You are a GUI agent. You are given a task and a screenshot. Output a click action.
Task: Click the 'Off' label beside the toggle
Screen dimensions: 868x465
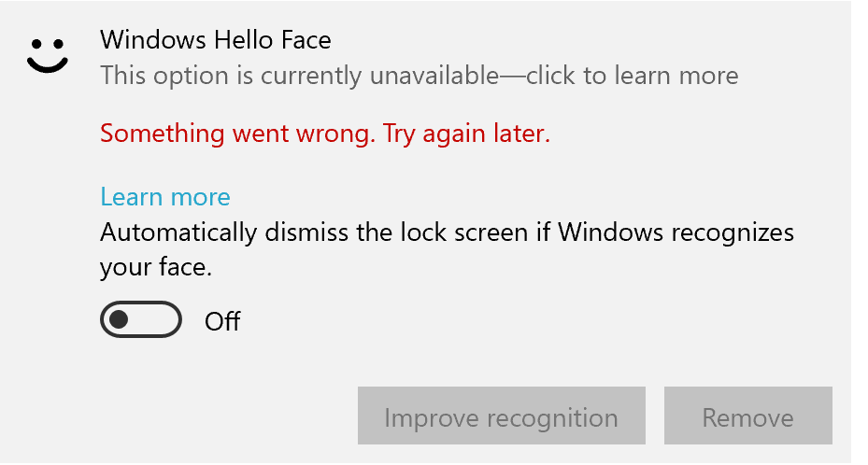tap(222, 321)
